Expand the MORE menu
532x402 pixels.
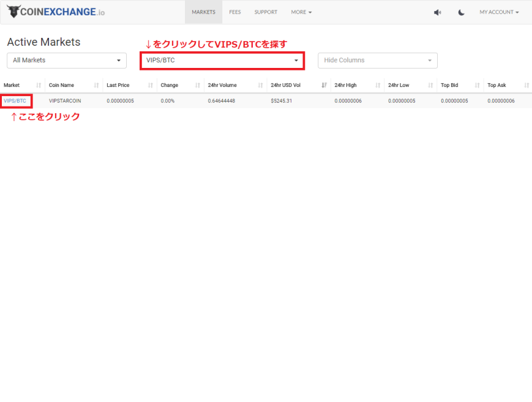click(x=301, y=12)
